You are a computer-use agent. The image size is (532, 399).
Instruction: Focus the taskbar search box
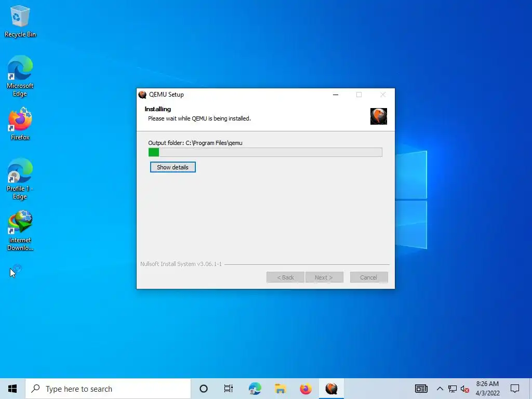click(x=108, y=389)
